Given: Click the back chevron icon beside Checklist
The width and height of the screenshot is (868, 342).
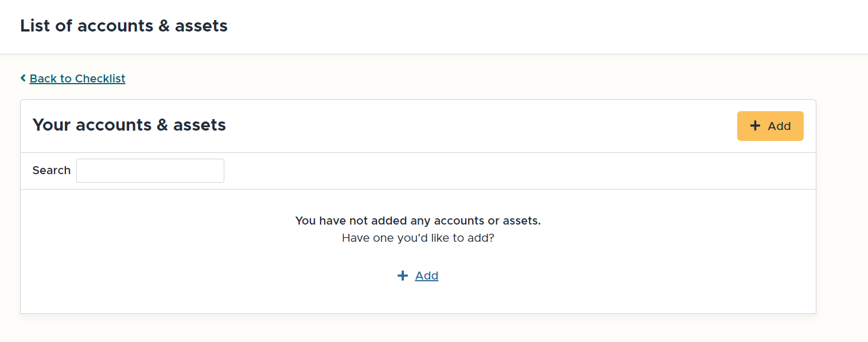Looking at the screenshot, I should tap(23, 78).
